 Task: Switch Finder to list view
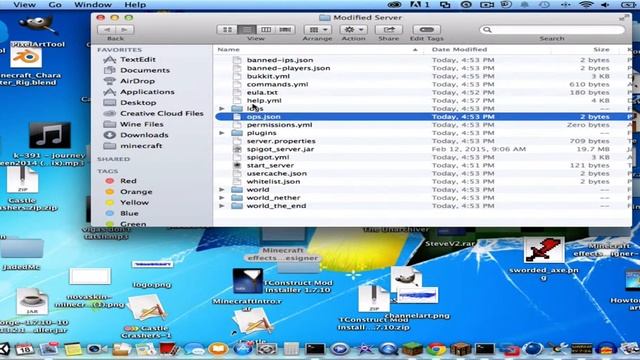point(247,30)
